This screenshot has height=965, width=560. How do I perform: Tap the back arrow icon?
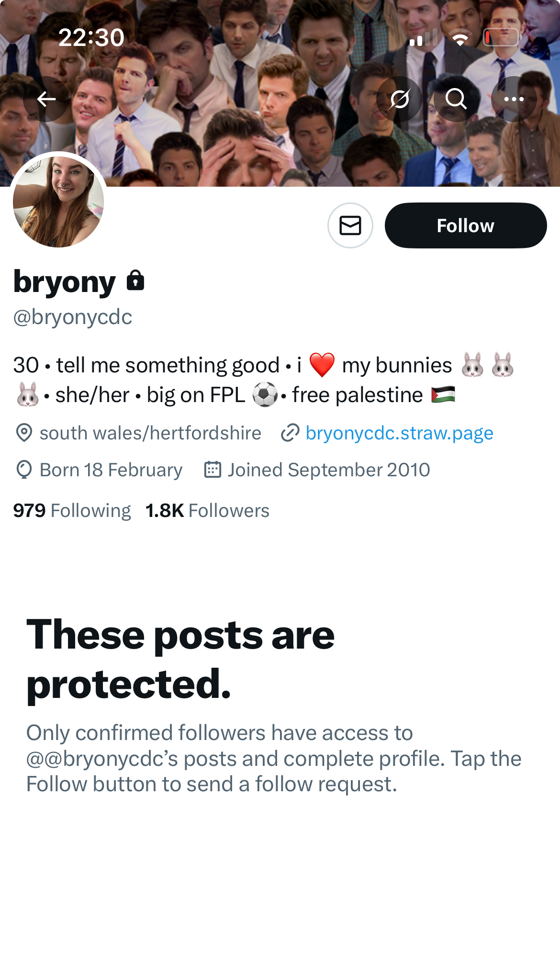[x=46, y=99]
